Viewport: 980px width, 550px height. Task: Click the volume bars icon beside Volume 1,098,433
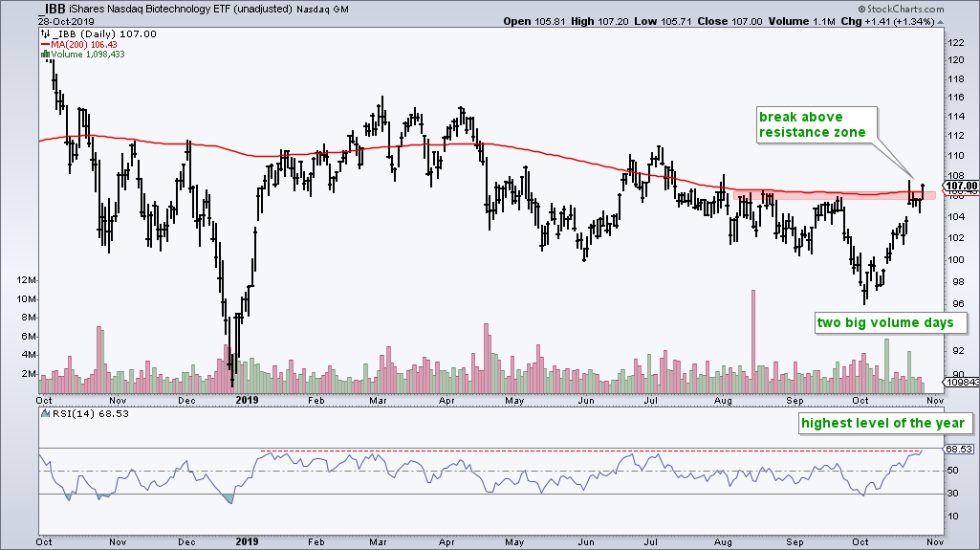pyautogui.click(x=44, y=55)
